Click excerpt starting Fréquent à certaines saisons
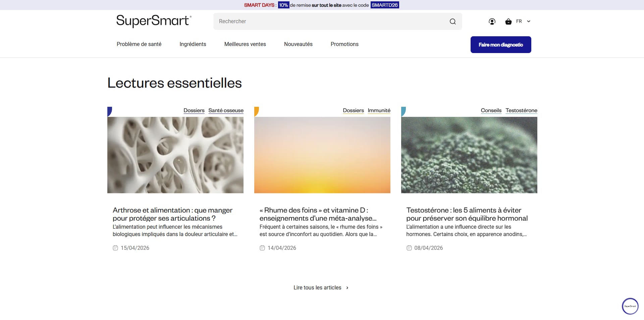Viewport: 644px width, 320px height. coord(321,231)
